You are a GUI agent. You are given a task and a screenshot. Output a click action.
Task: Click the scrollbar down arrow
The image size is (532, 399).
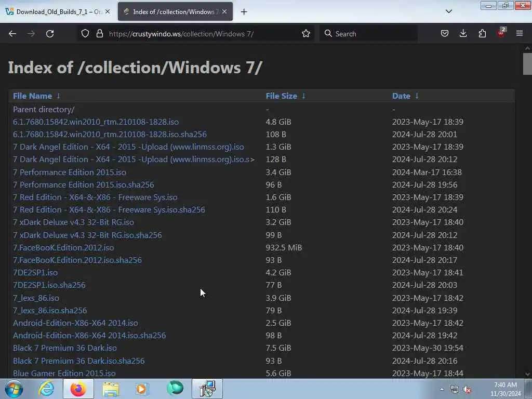click(527, 374)
